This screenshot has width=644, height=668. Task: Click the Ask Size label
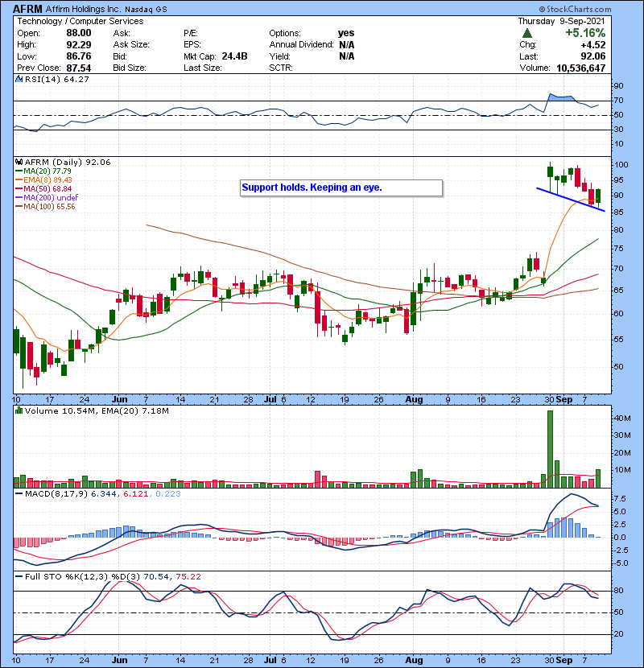pos(131,45)
